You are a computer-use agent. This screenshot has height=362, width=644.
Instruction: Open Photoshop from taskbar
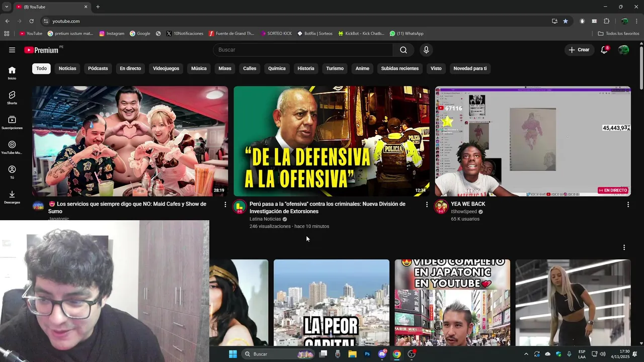[x=367, y=354]
